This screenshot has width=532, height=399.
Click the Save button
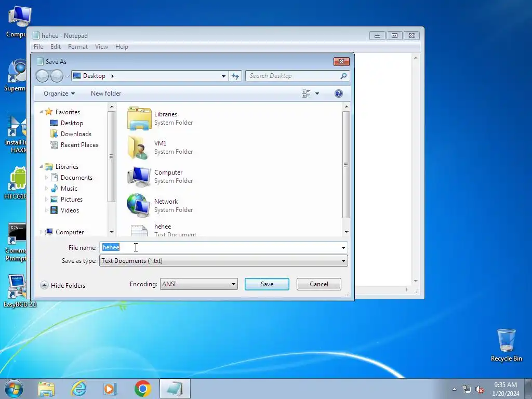pos(267,284)
